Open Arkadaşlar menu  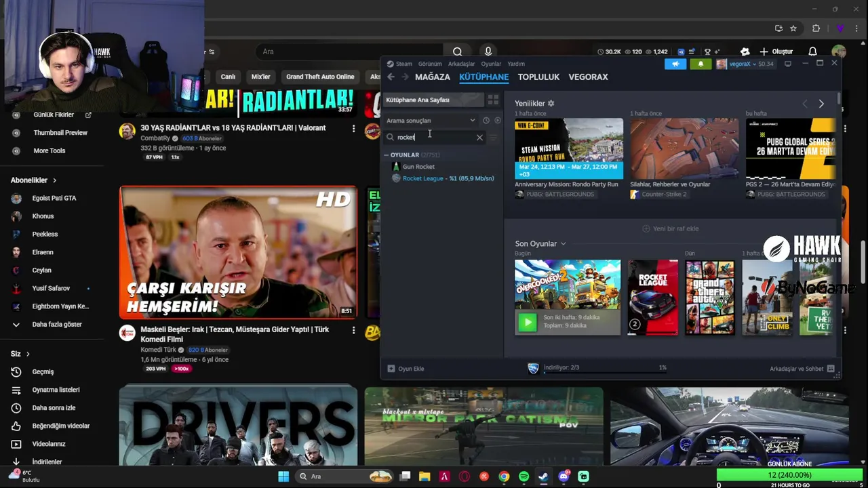[462, 64]
